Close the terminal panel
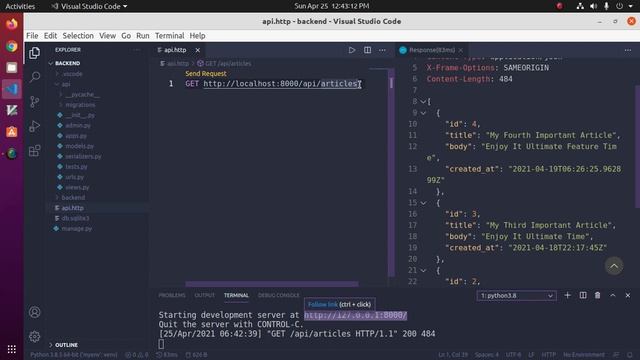Screen dimensions: 640x360 tap(628, 295)
